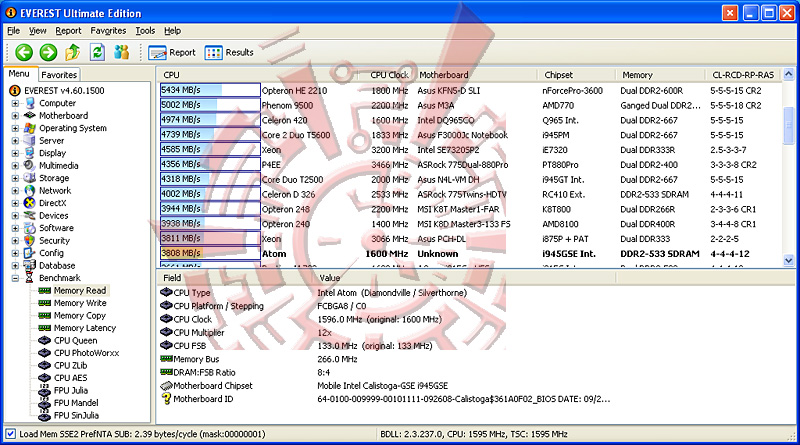Select the Memory Write benchmark

click(x=80, y=303)
